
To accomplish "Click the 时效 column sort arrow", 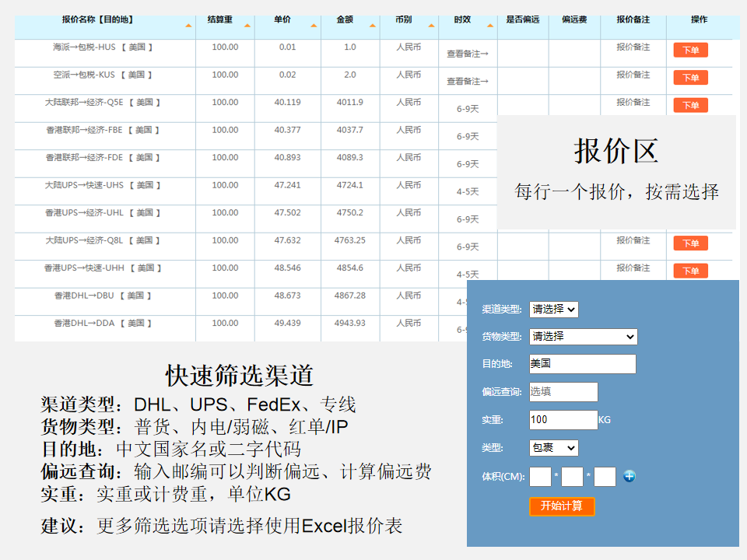I will click(490, 26).
